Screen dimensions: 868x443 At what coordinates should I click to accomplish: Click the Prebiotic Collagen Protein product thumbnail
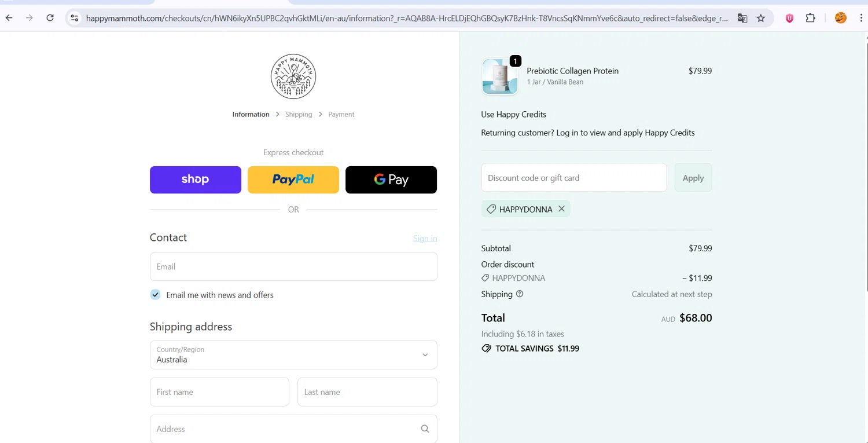coord(500,76)
